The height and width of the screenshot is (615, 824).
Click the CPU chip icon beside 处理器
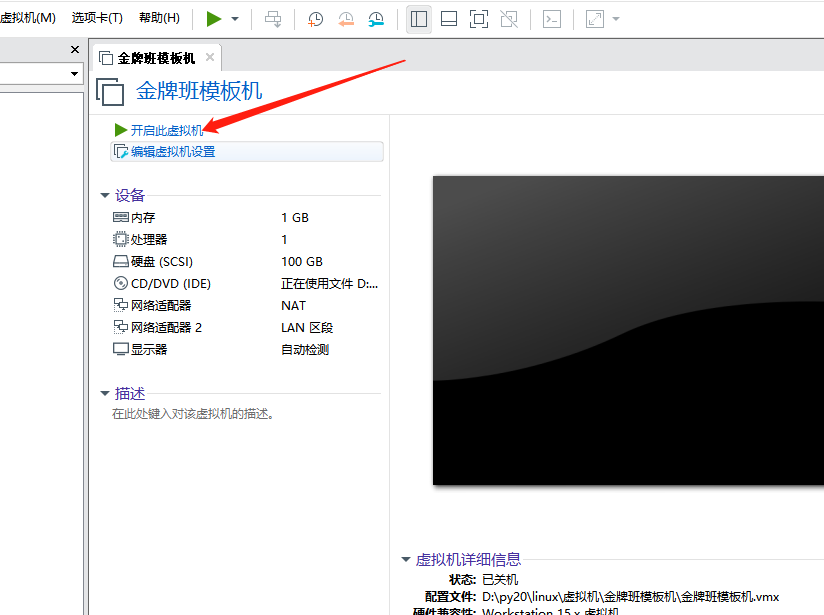tap(121, 239)
